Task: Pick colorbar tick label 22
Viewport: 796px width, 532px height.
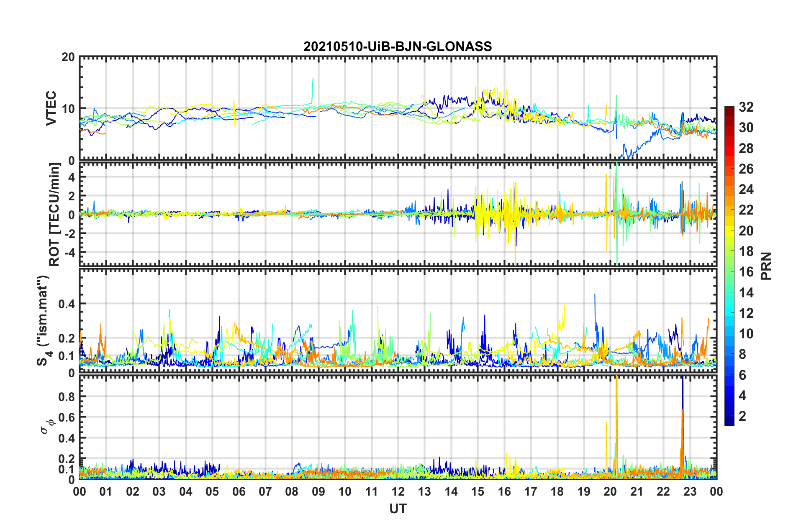Action: (746, 210)
